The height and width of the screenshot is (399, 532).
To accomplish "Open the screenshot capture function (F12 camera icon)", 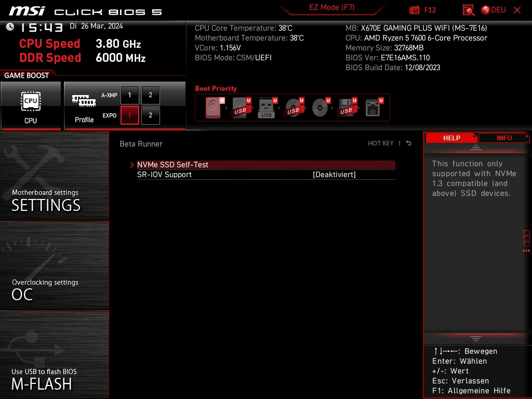I will (415, 9).
